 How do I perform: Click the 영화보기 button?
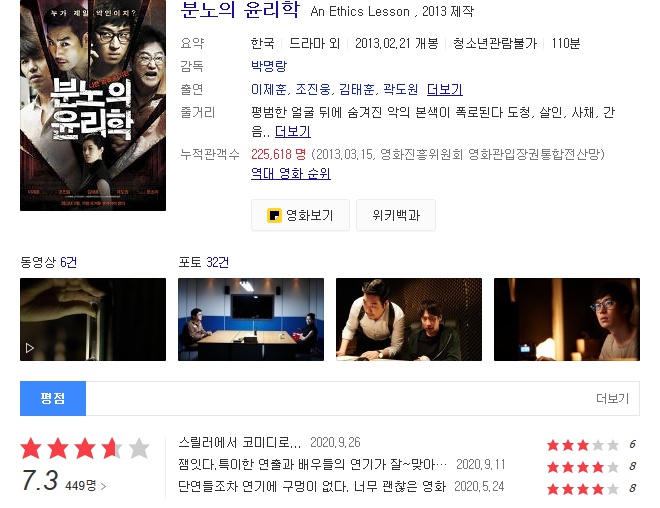click(x=301, y=215)
